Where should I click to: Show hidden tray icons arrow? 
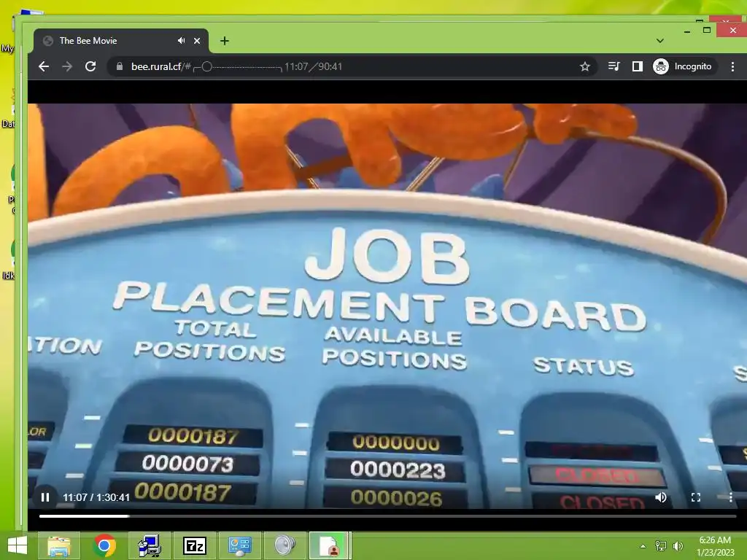coord(643,546)
